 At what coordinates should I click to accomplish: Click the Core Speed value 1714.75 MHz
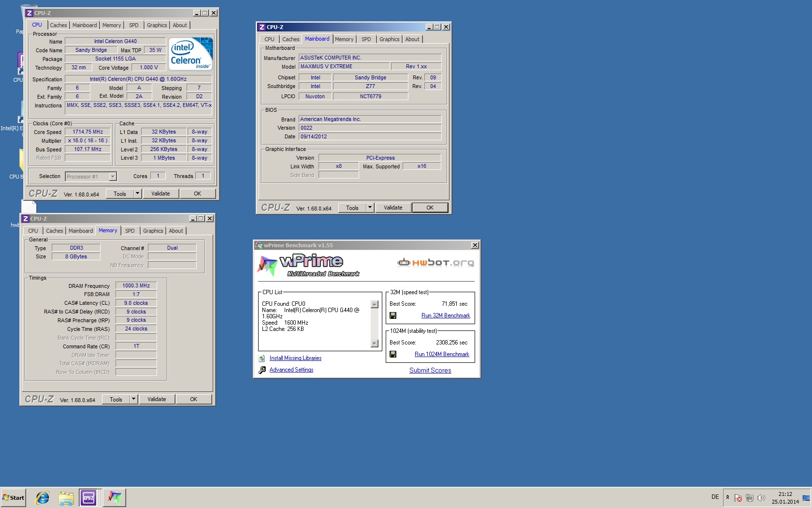coord(87,132)
